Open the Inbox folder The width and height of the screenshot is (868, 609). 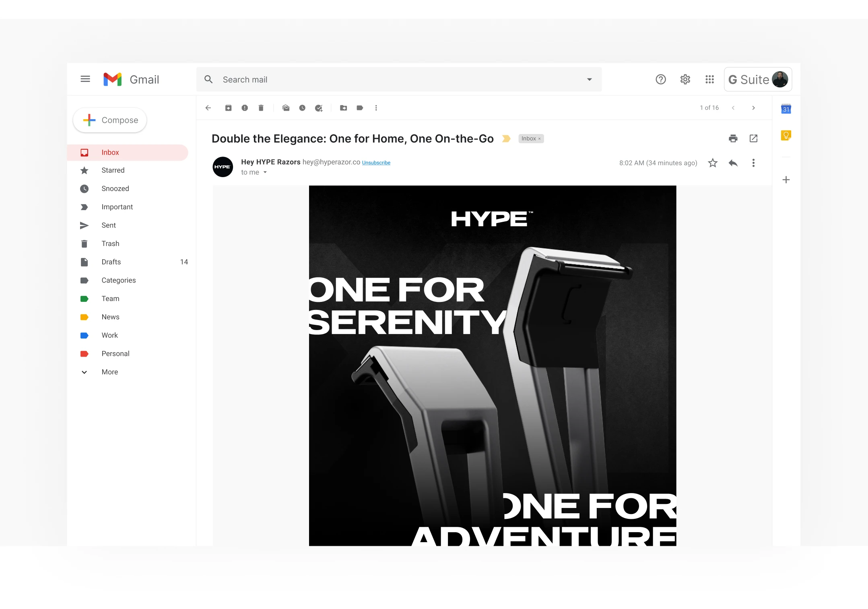click(128, 153)
